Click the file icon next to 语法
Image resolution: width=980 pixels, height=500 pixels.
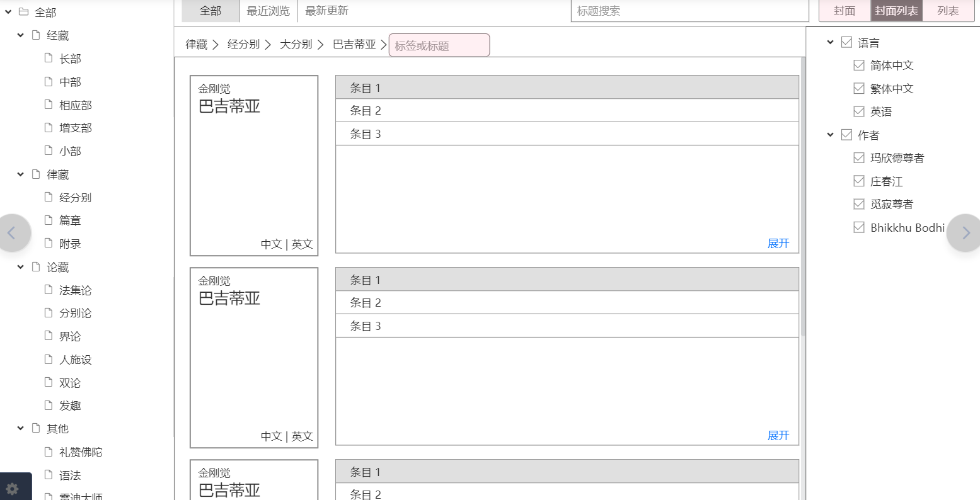click(49, 475)
